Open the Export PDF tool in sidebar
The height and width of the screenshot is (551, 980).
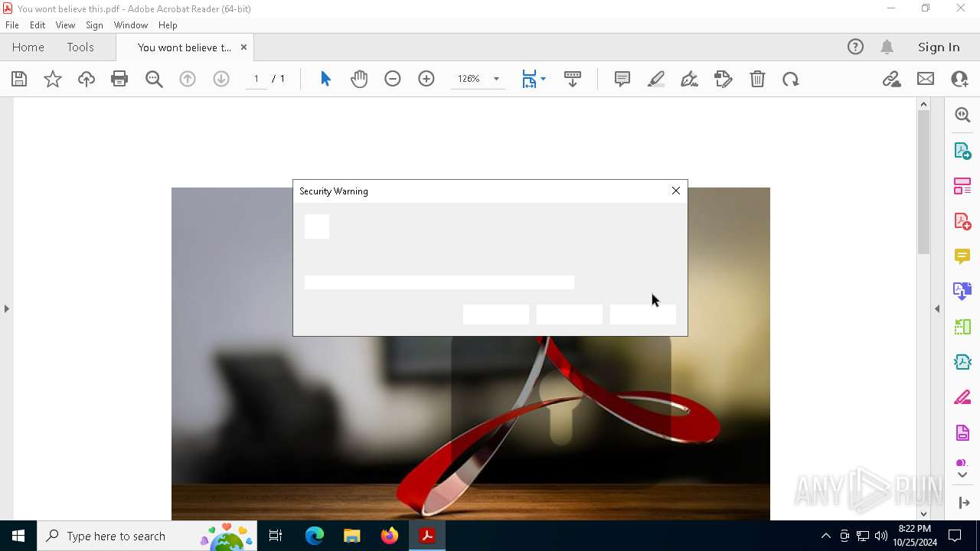tap(962, 150)
